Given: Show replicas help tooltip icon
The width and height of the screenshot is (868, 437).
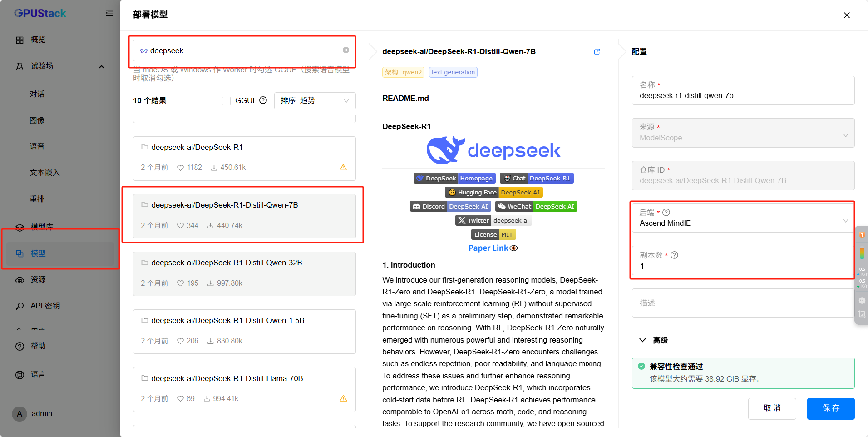Looking at the screenshot, I should [x=674, y=255].
